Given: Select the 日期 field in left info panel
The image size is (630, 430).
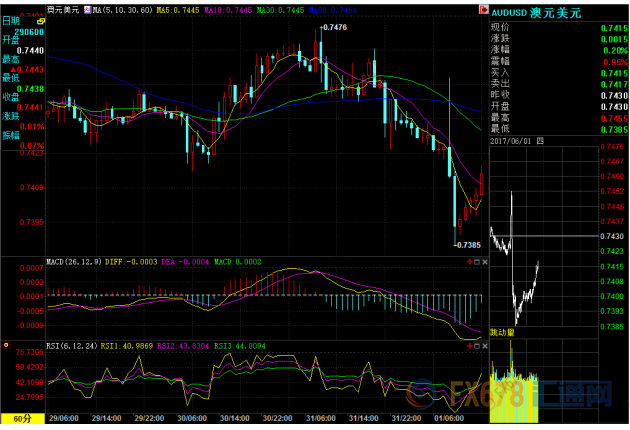Looking at the screenshot, I should (x=11, y=21).
